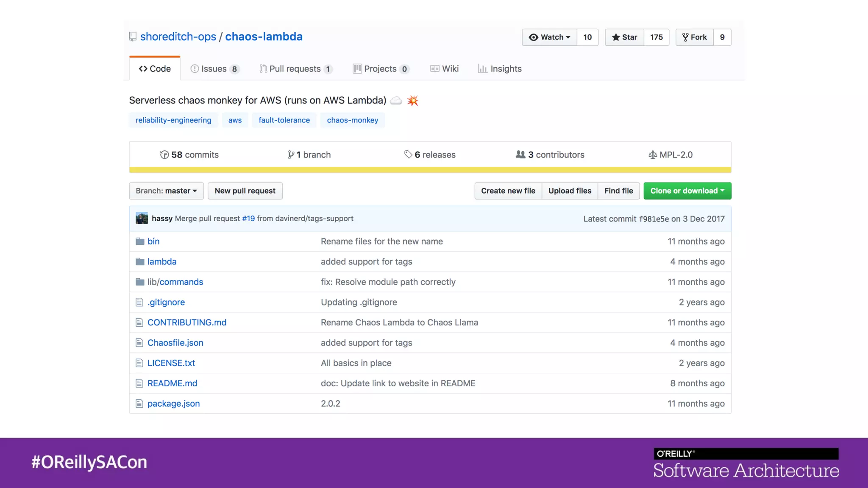Open the Clone or download dropdown
Viewport: 868px width, 488px height.
click(687, 191)
